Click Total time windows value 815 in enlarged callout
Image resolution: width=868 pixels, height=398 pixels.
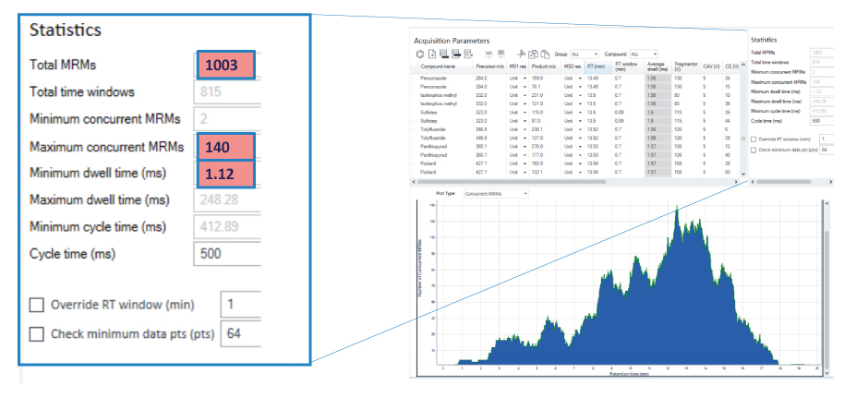pos(227,92)
